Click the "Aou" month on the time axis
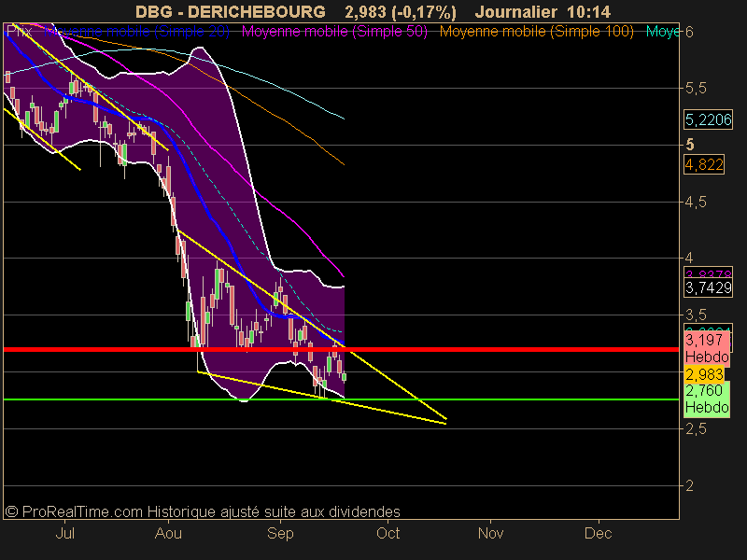747x560 pixels. (168, 533)
